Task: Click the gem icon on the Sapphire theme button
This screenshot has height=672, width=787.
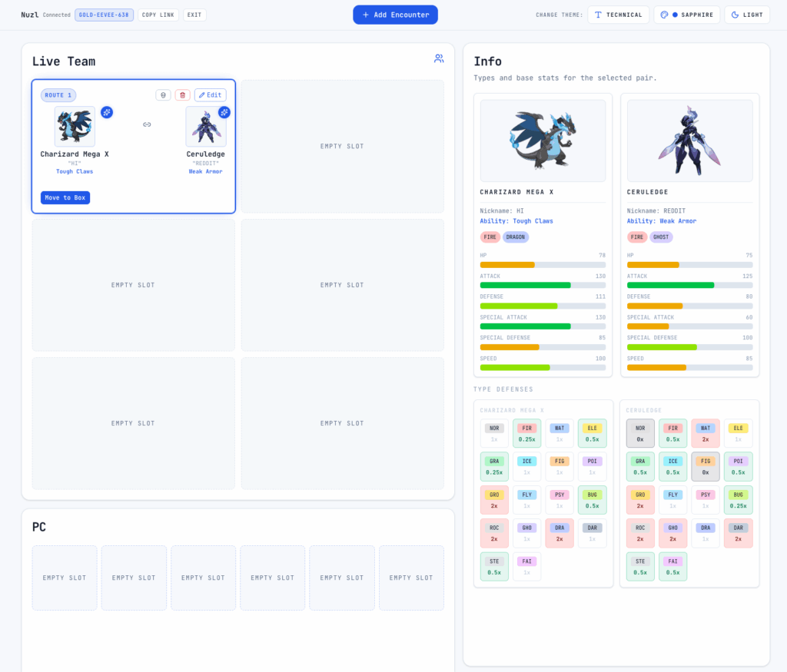Action: [662, 15]
